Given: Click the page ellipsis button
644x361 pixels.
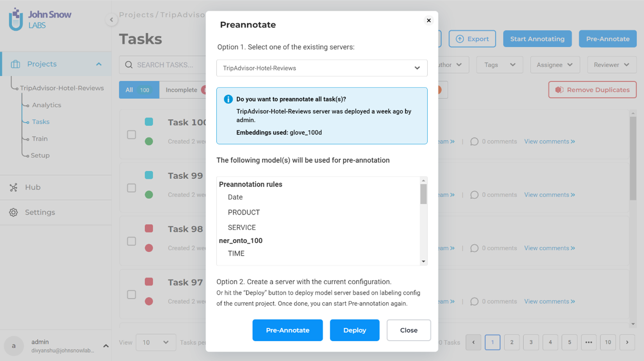Looking at the screenshot, I should coord(589,342).
